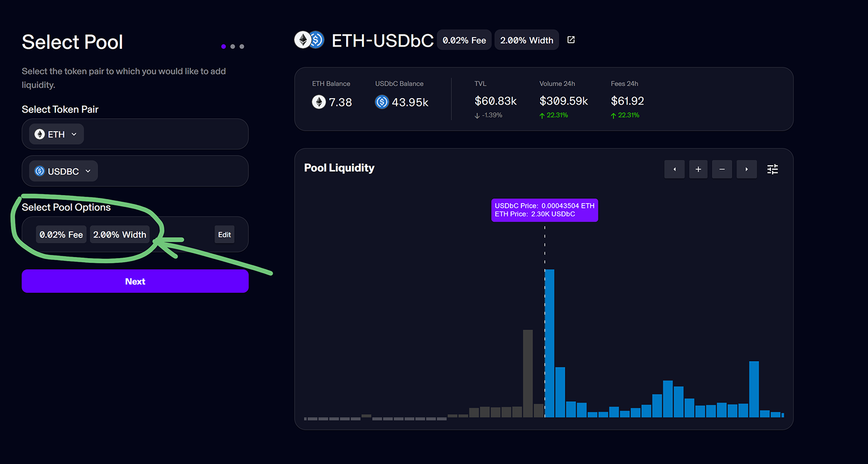Open the chart settings sliders icon

773,170
